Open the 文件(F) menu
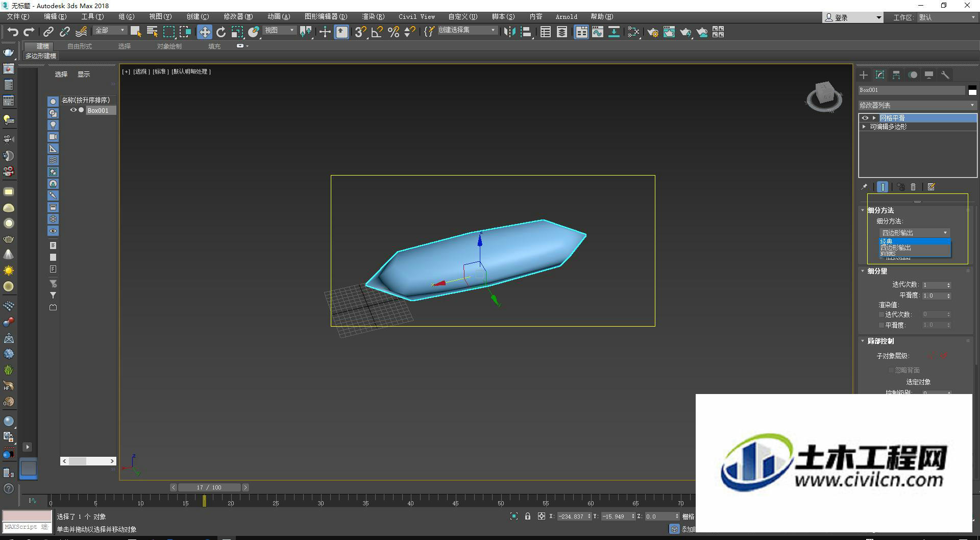The width and height of the screenshot is (980, 540). click(x=18, y=17)
